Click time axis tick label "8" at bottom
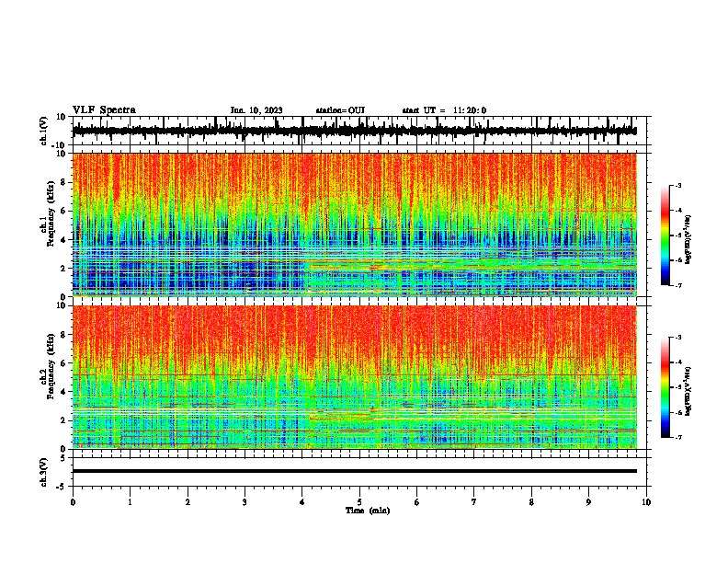Image resolution: width=728 pixels, height=563 pixels. click(x=531, y=502)
